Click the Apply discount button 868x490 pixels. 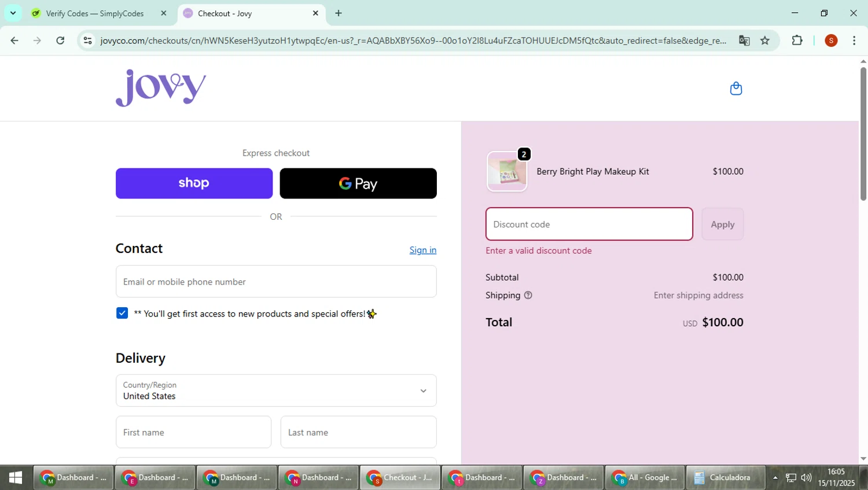[x=723, y=224]
